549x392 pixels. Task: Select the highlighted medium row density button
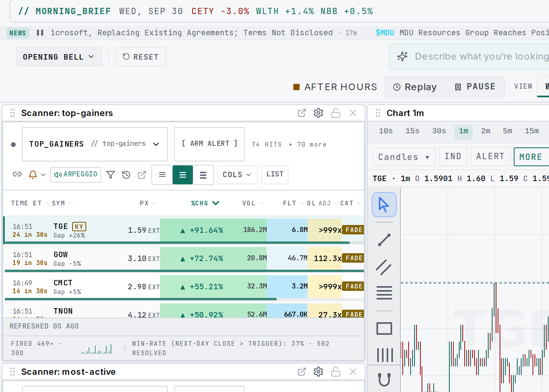pyautogui.click(x=183, y=175)
